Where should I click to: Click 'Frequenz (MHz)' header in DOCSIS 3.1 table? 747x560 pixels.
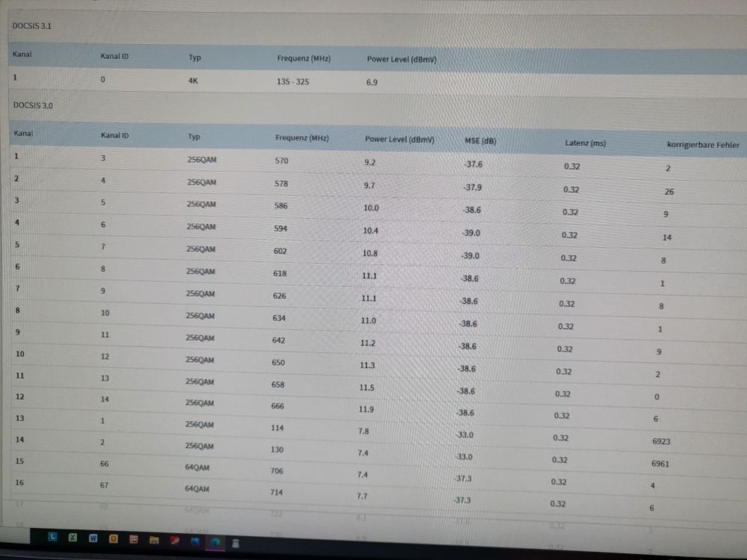[304, 58]
